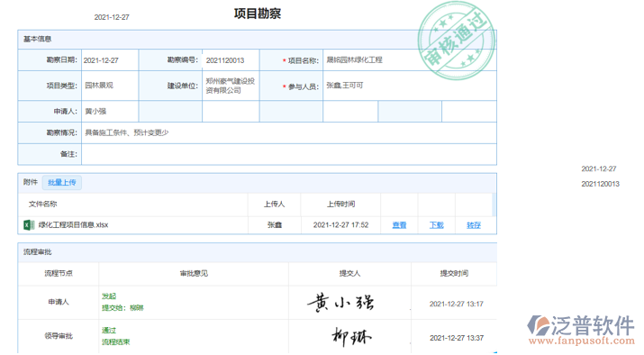Click submit time 2021-12-27 13:37

[457, 338]
